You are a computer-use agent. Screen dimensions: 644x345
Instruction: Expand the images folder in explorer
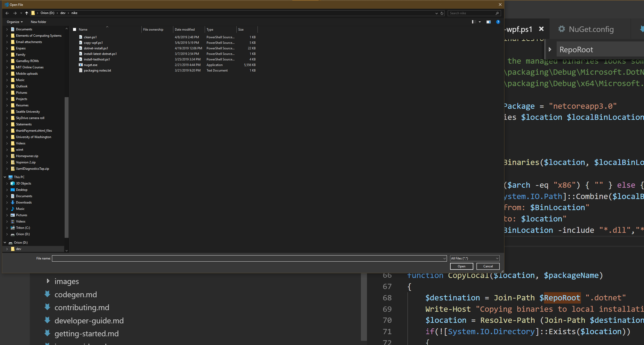tap(48, 281)
